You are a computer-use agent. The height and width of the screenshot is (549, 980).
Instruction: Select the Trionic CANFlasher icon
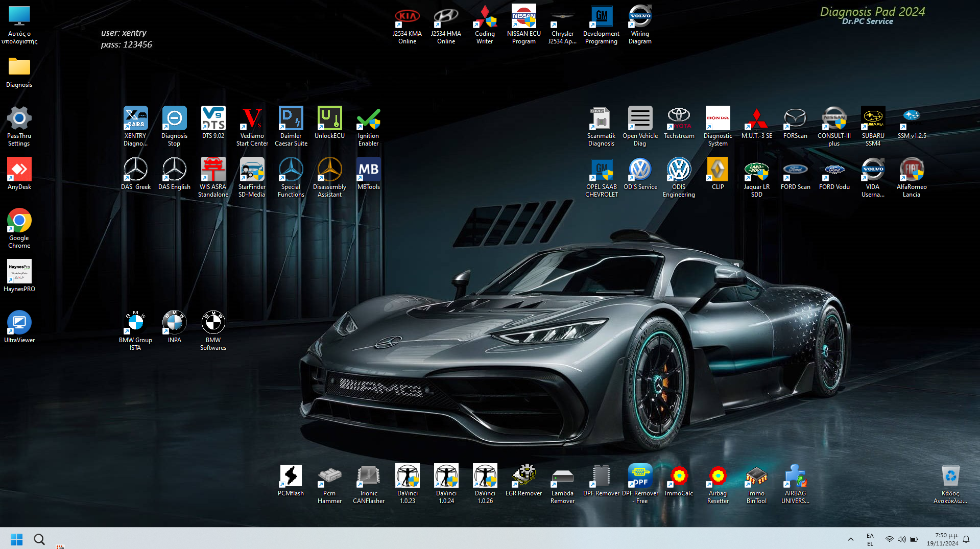(x=368, y=483)
